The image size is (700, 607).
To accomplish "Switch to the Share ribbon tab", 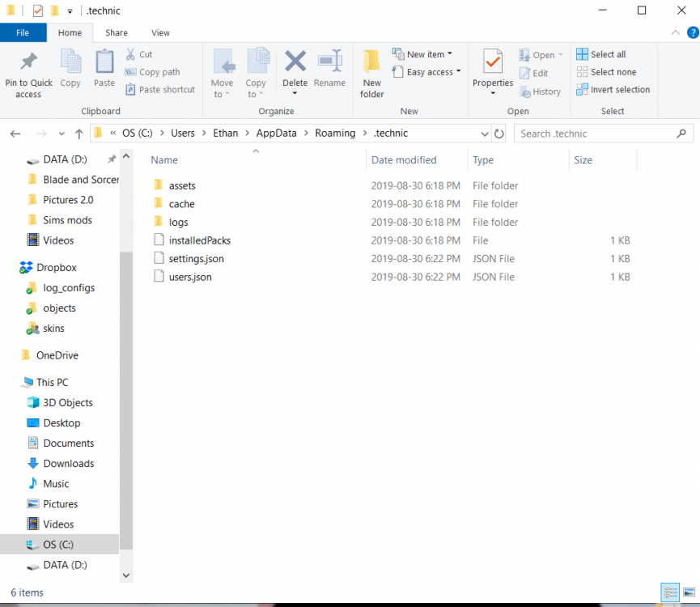I will [x=117, y=33].
